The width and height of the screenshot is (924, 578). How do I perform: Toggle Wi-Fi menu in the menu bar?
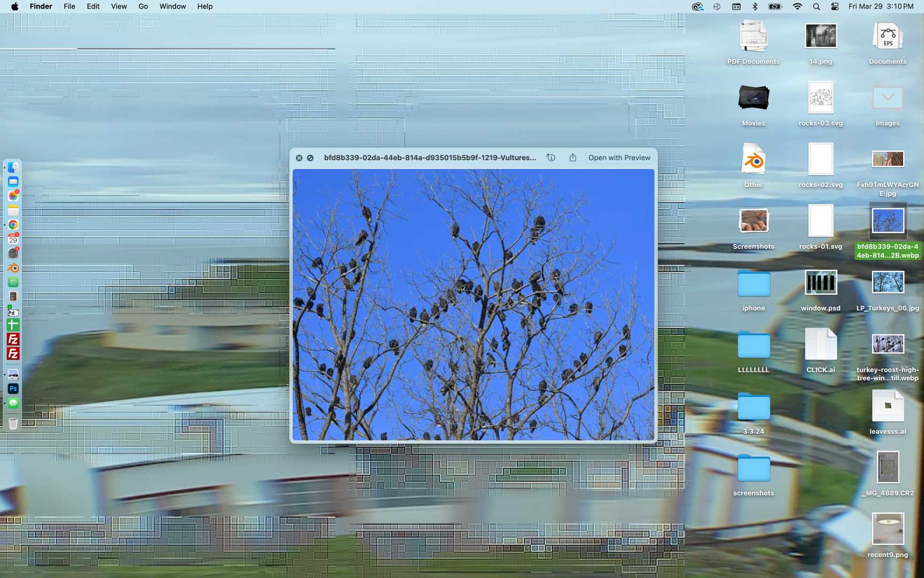pyautogui.click(x=797, y=6)
